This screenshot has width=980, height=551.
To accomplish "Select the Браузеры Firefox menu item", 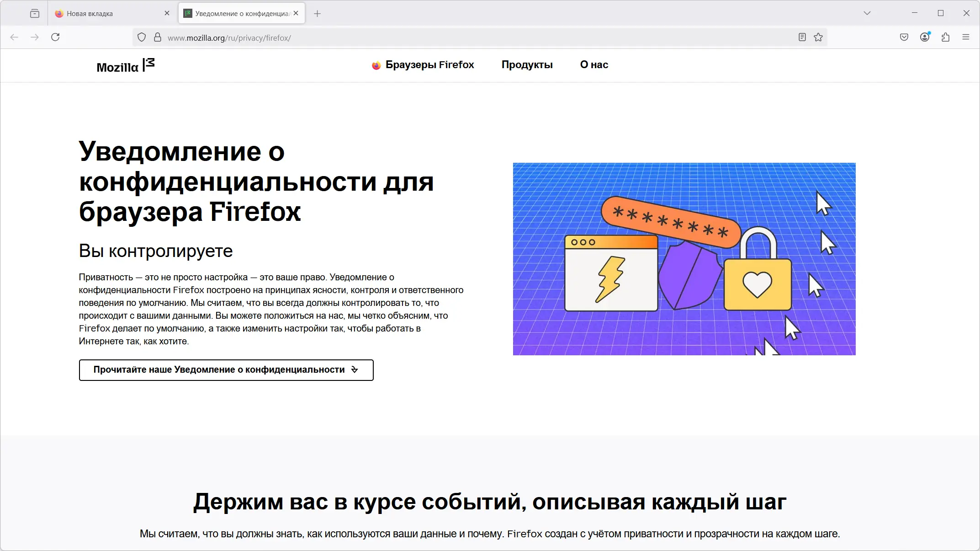I will click(429, 64).
